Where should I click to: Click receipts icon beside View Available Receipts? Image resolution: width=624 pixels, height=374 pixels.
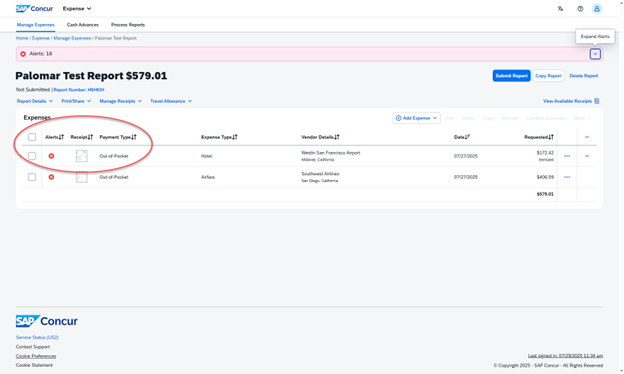[597, 101]
